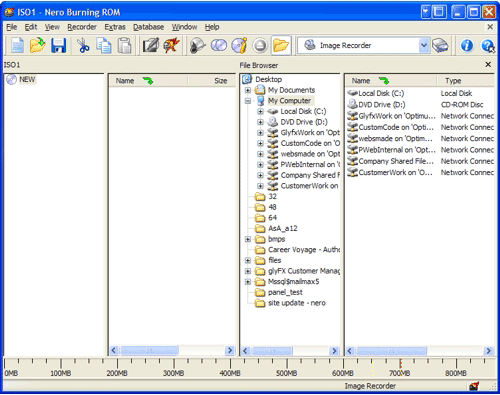The width and height of the screenshot is (500, 395).
Task: Click the Cut scissors icon
Action: pos(83,45)
